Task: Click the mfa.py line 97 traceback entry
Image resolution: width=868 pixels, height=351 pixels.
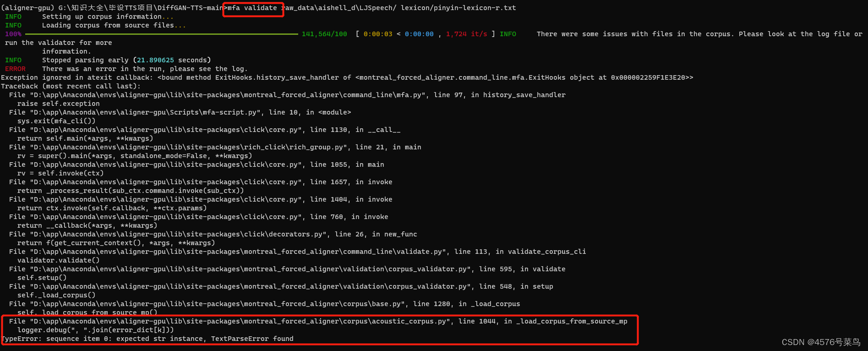Action: pos(287,95)
